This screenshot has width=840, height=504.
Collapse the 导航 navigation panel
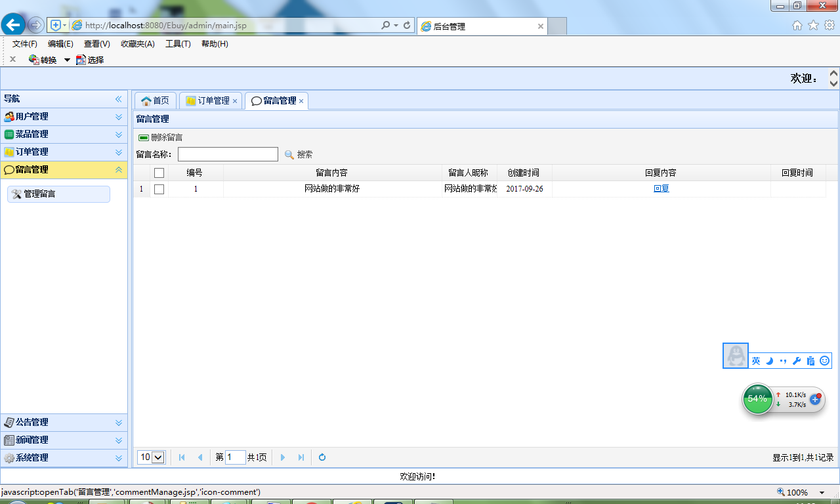pyautogui.click(x=119, y=99)
